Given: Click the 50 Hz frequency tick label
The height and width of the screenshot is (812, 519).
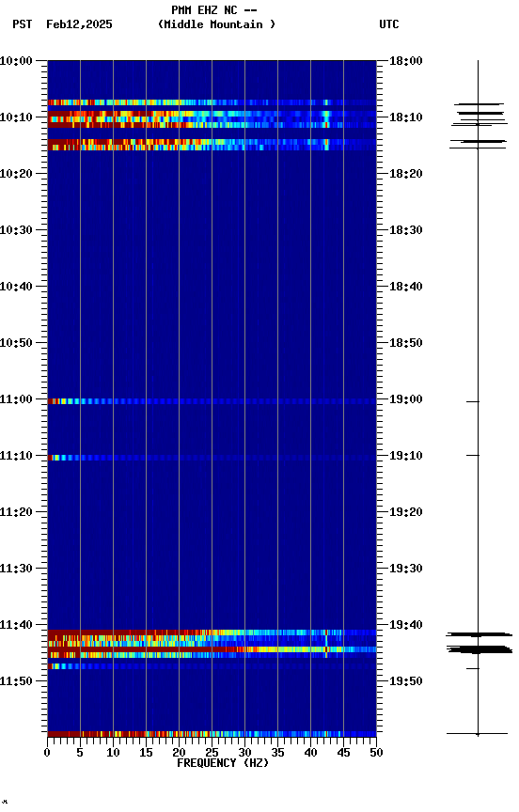Looking at the screenshot, I should tap(376, 753).
